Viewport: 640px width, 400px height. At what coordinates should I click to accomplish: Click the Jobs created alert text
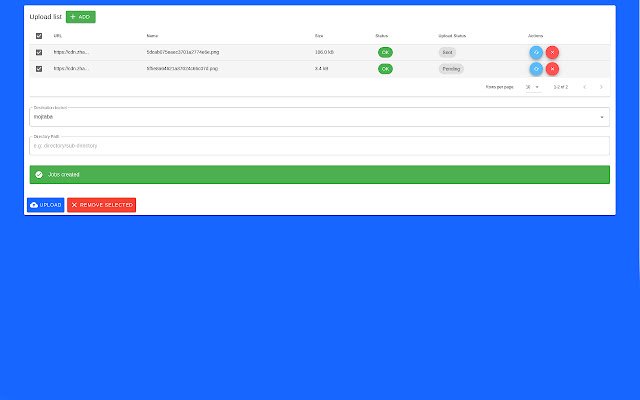(64, 175)
